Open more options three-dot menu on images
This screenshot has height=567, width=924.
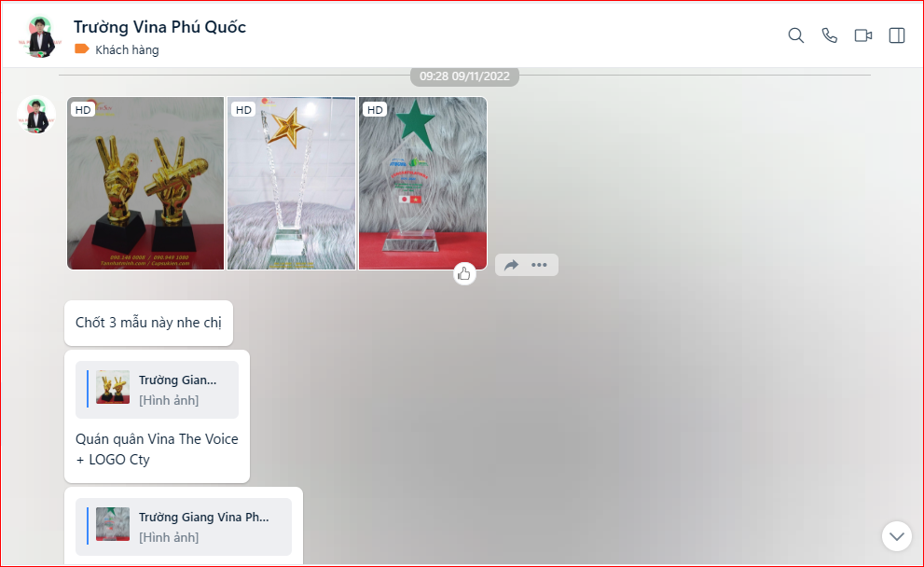click(x=539, y=265)
